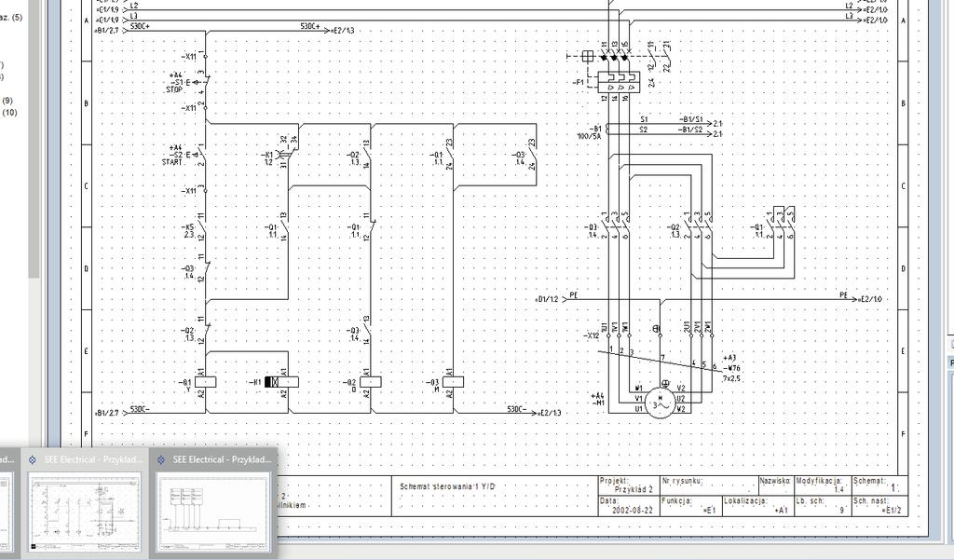Select the M1 +A4 motor designation label

pos(598,399)
